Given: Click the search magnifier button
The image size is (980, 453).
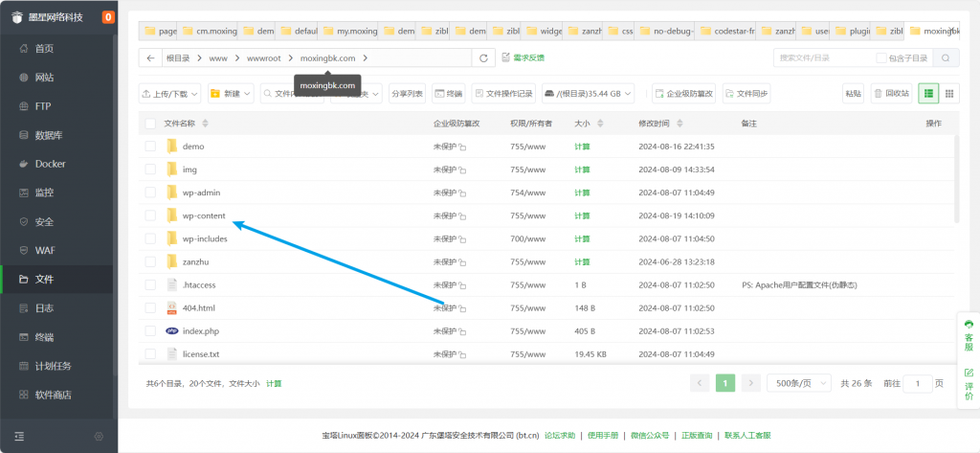Looking at the screenshot, I should (x=947, y=58).
